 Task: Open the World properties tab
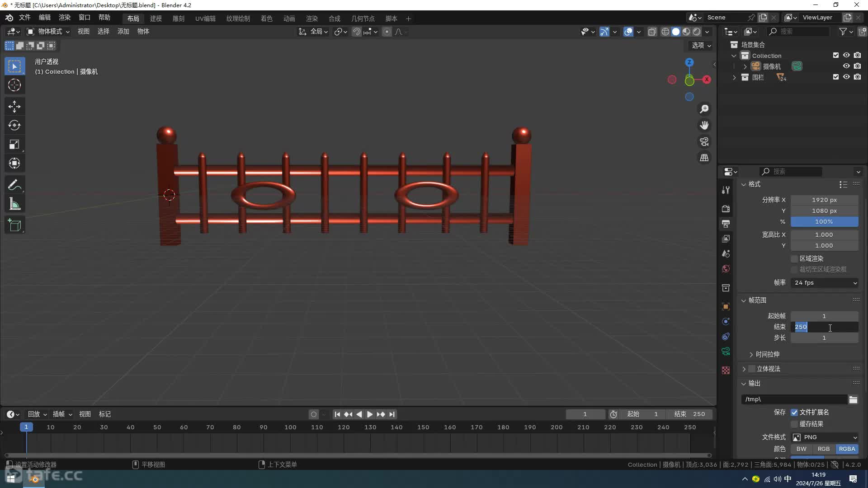click(726, 269)
